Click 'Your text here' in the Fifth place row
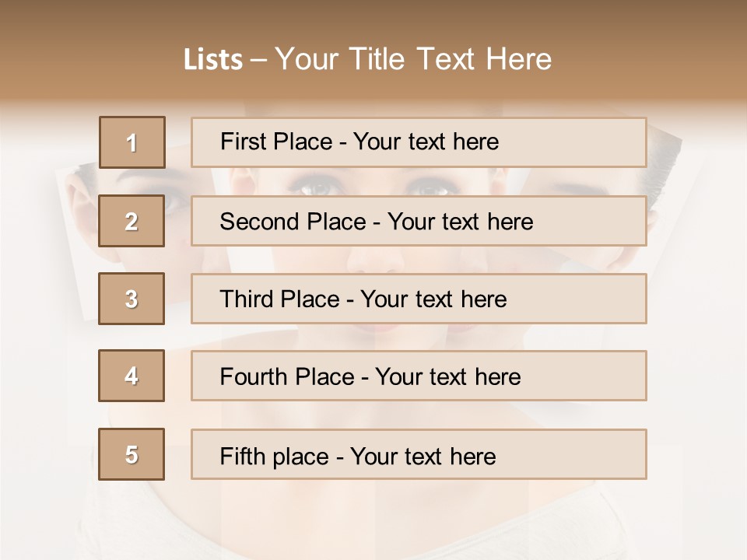 coord(423,456)
